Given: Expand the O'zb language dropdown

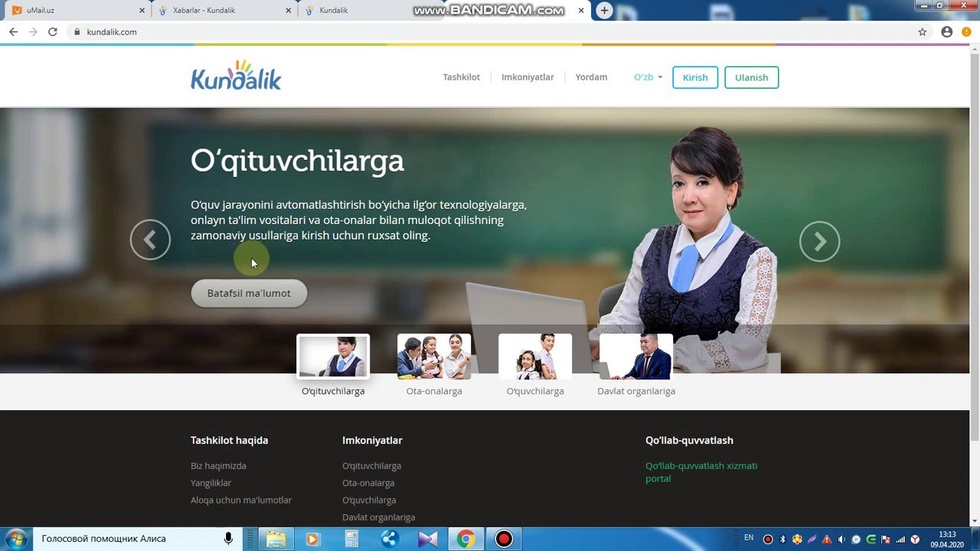Looking at the screenshot, I should 648,77.
